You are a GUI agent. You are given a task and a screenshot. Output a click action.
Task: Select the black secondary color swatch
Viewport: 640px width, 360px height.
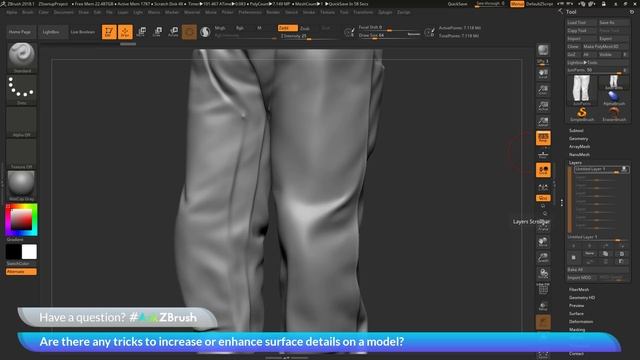click(x=13, y=252)
